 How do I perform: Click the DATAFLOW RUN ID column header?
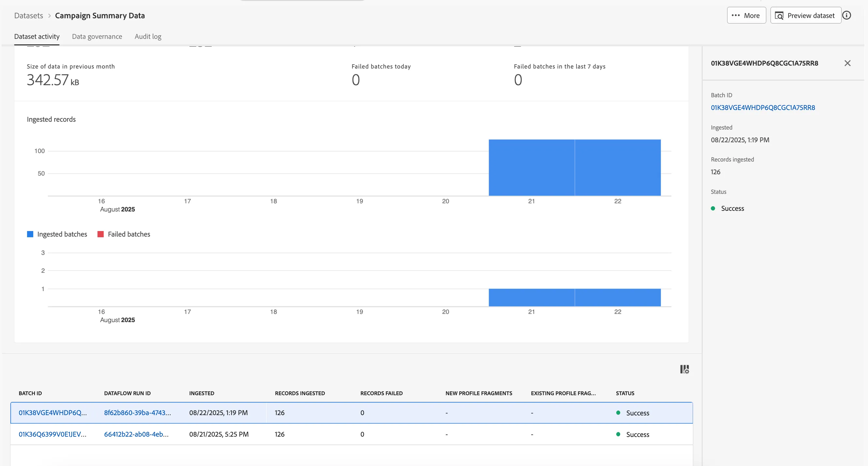[127, 393]
